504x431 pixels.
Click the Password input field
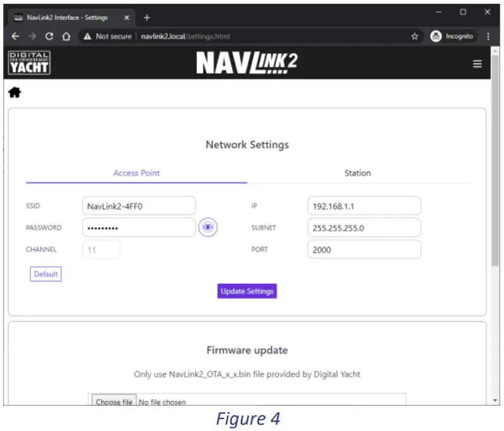(x=139, y=228)
